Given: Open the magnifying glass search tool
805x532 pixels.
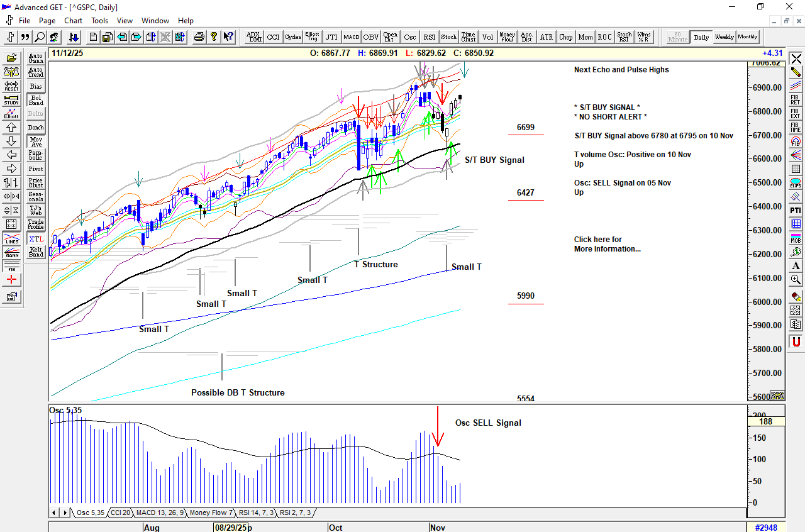Looking at the screenshot, I should tap(40, 37).
